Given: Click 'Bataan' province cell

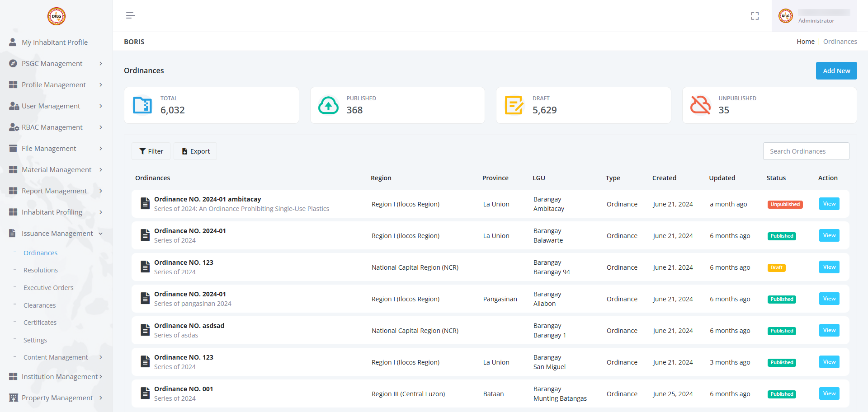Looking at the screenshot, I should click(493, 394).
